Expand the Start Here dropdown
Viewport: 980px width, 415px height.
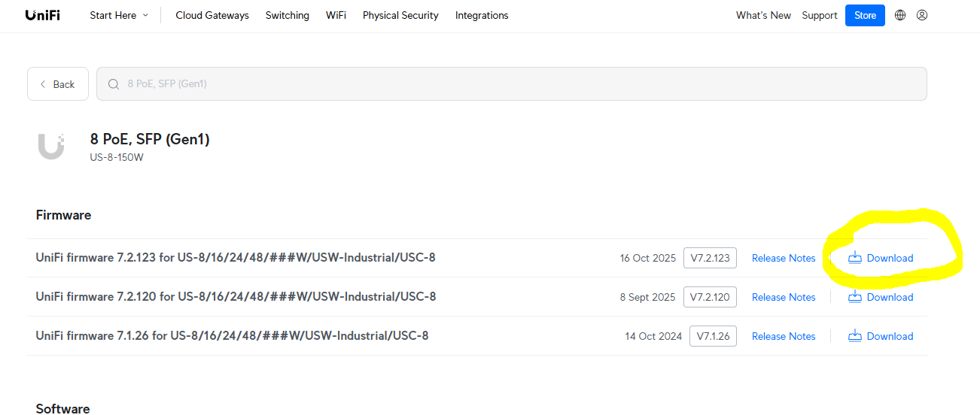pyautogui.click(x=119, y=15)
